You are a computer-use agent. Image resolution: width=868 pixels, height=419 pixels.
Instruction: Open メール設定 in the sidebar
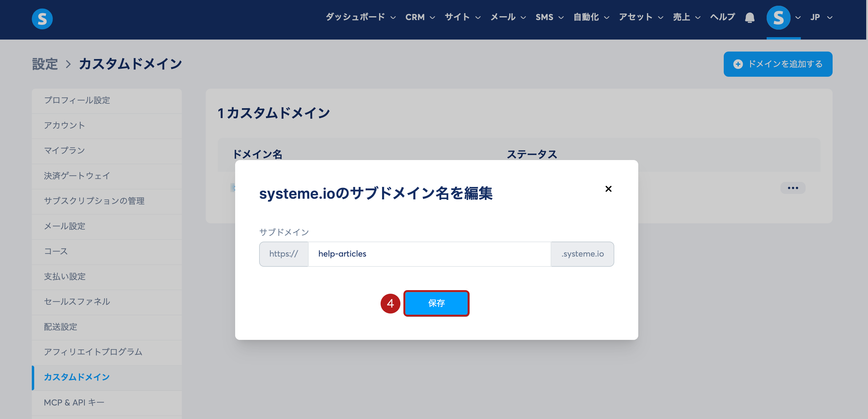(x=106, y=226)
